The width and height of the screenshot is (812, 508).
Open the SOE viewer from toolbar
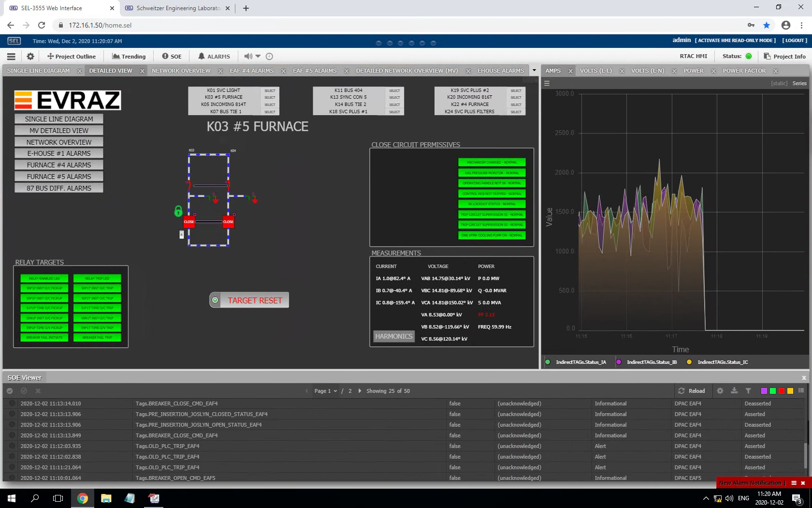point(172,56)
